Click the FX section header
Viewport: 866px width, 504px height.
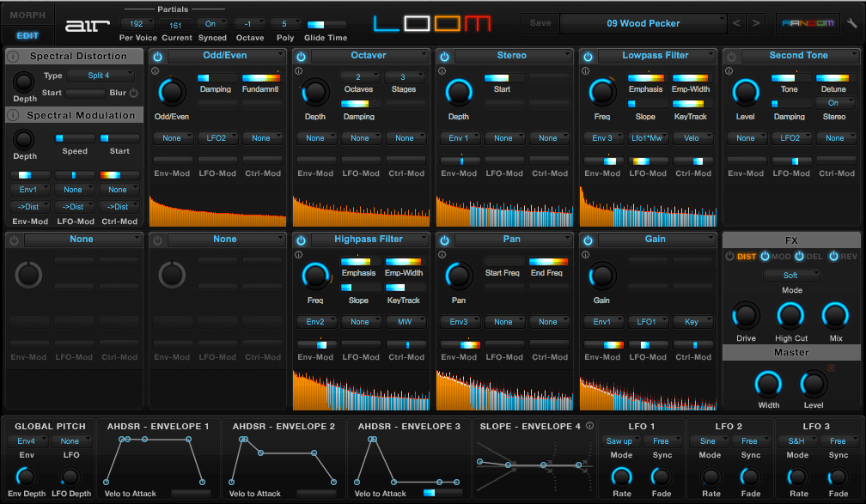coord(791,240)
